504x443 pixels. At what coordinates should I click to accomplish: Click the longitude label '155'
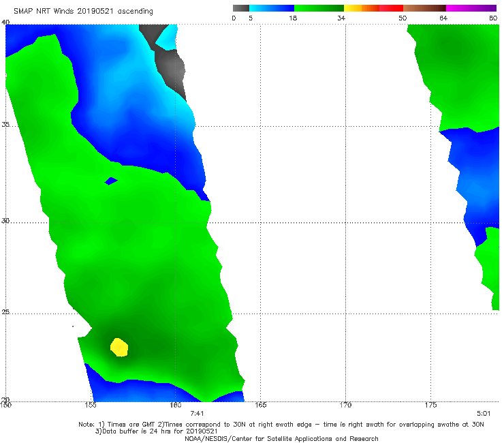point(91,405)
